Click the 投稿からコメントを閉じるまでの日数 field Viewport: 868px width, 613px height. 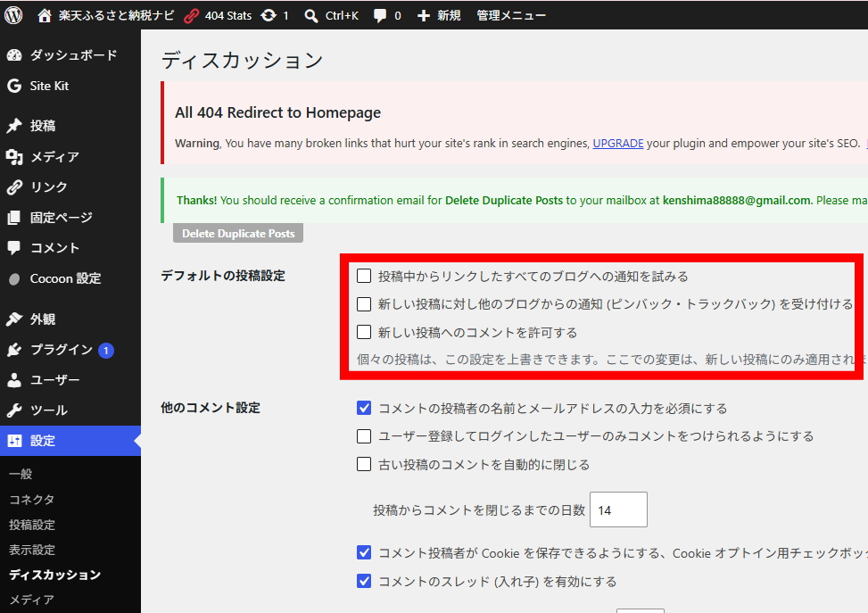click(618, 509)
